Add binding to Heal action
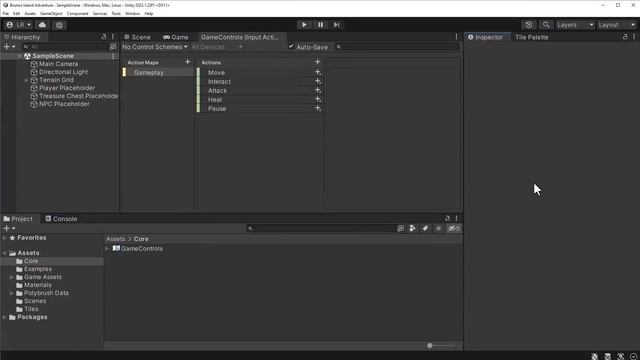640x360 pixels. coord(318,99)
